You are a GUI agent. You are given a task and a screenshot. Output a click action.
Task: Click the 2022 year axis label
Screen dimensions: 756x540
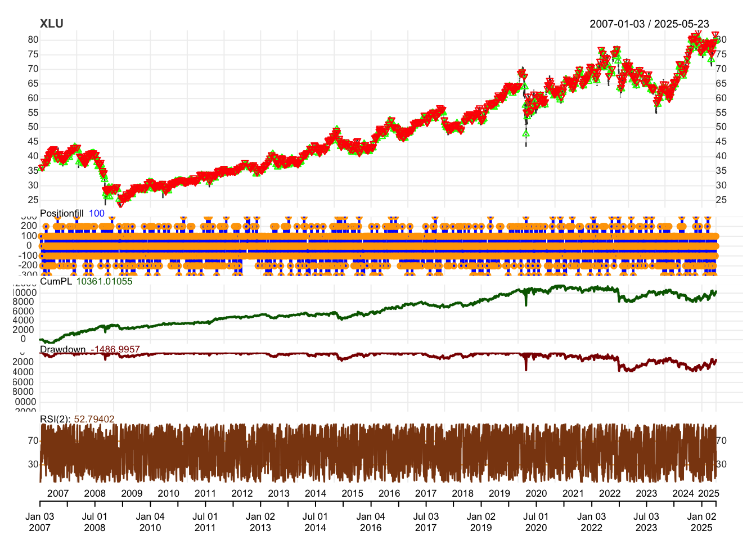pos(610,493)
